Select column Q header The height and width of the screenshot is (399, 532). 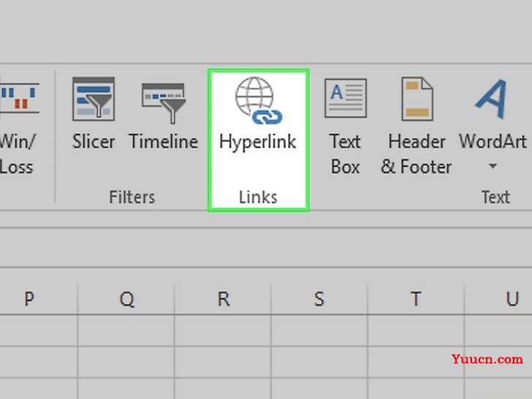click(x=126, y=299)
